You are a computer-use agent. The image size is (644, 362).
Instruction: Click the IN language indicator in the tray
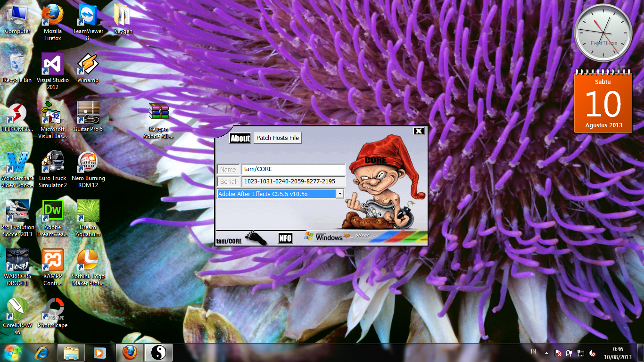tap(534, 352)
